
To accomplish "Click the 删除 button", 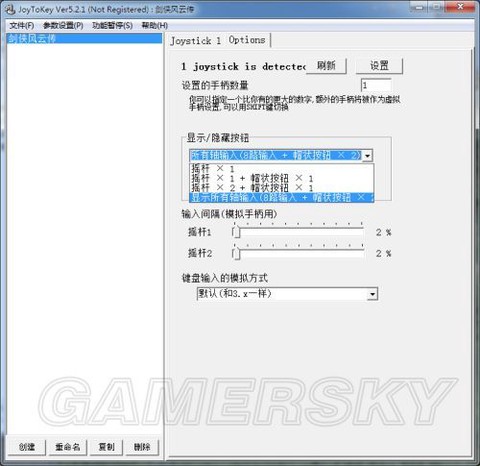I will click(x=142, y=447).
